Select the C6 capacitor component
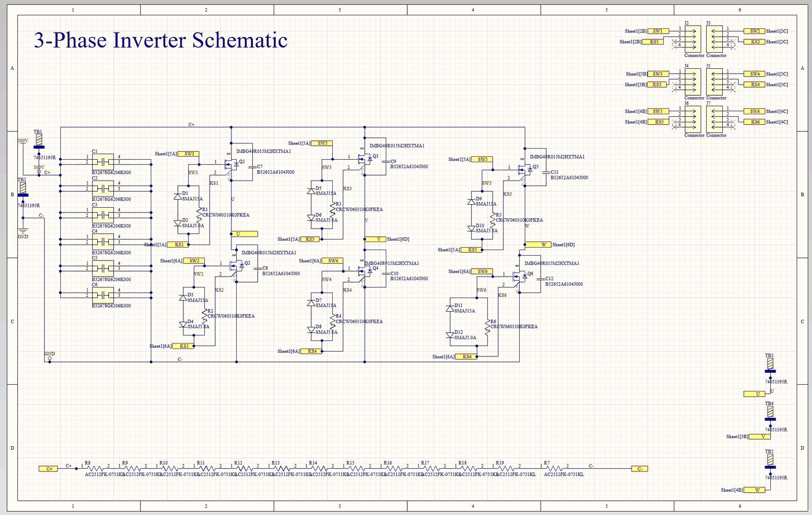 (103, 294)
